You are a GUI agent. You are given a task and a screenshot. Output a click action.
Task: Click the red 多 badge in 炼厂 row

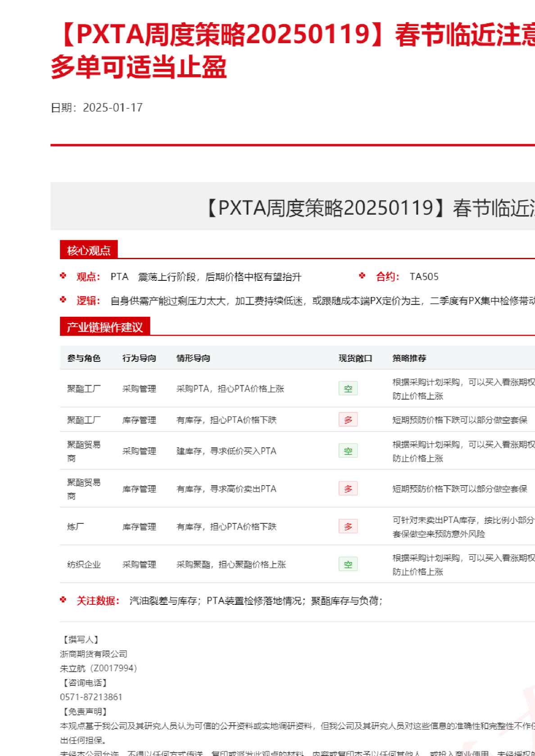[x=348, y=526]
